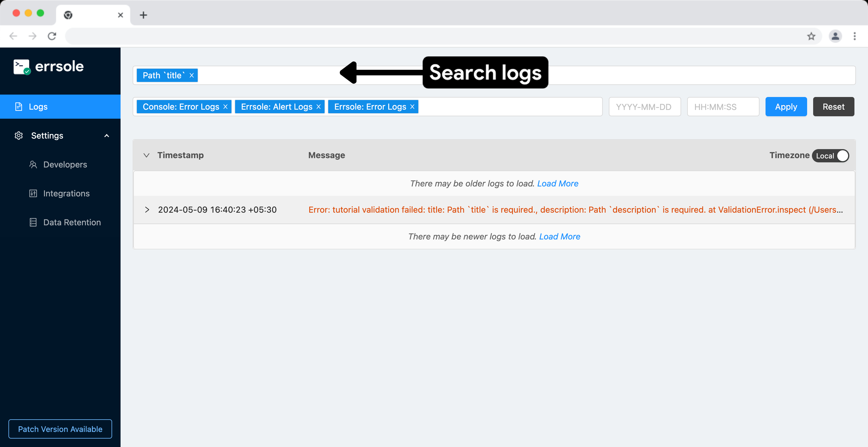
Task: Toggle the Local timezone switch
Action: [831, 156]
